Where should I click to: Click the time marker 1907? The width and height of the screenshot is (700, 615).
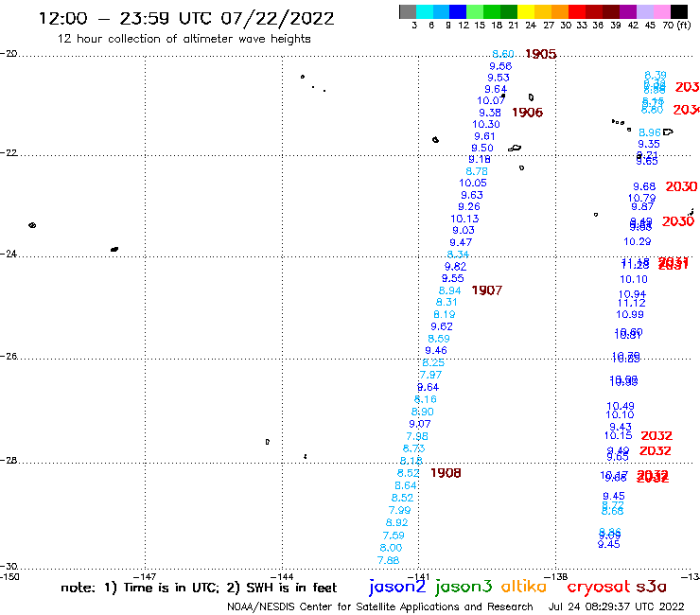pos(487,290)
